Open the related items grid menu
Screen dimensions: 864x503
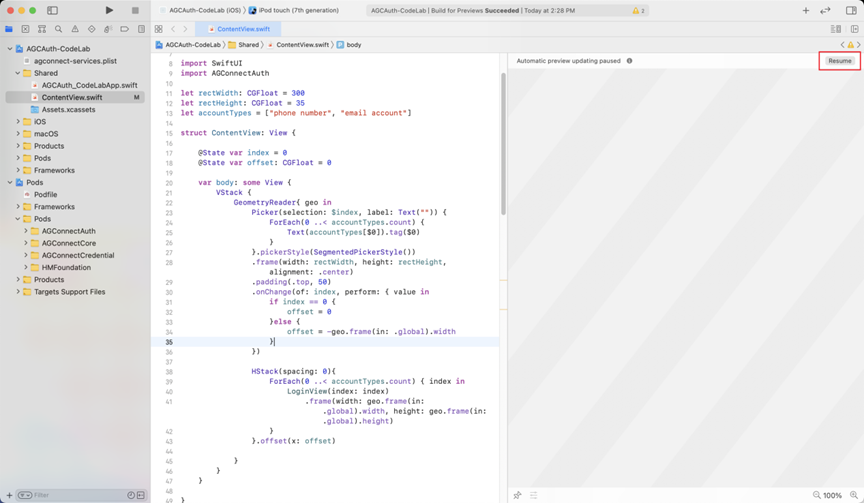[159, 29]
